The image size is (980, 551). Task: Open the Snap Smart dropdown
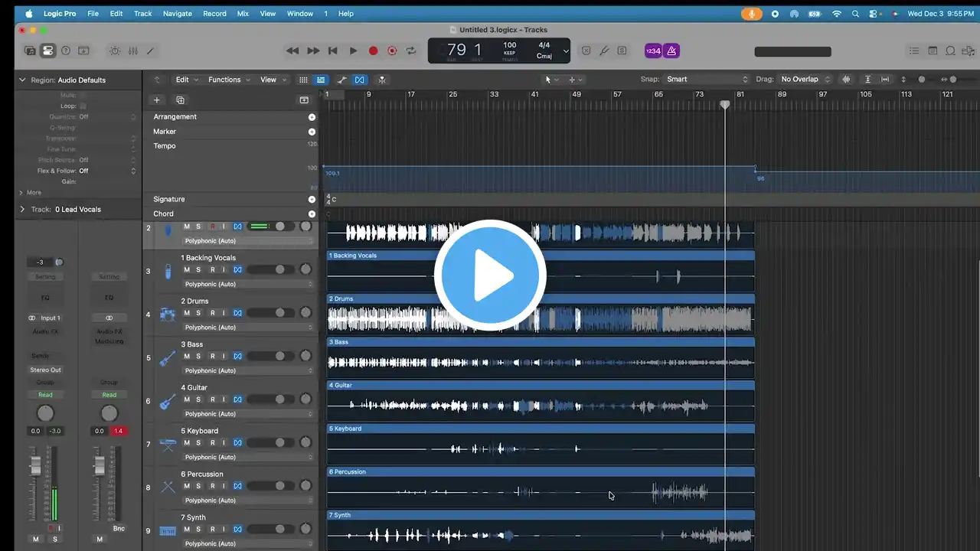tap(707, 80)
